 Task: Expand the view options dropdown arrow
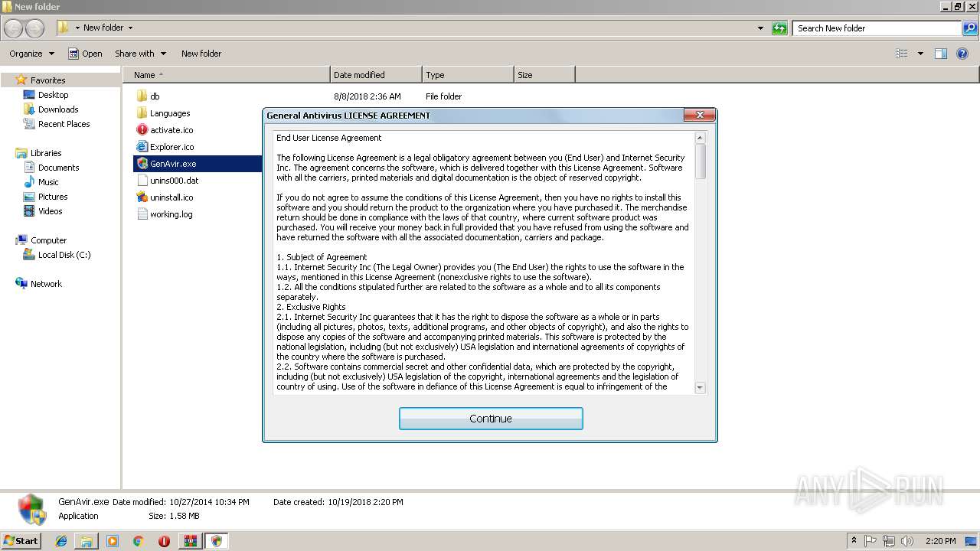coord(920,54)
